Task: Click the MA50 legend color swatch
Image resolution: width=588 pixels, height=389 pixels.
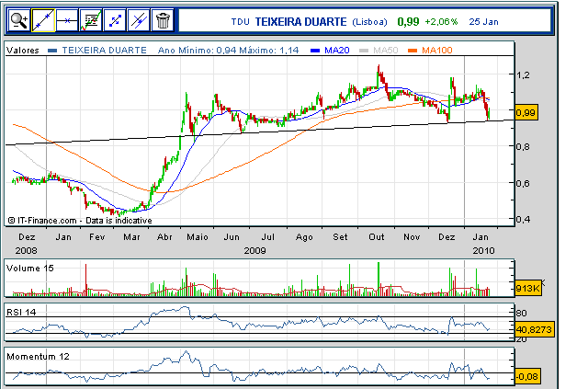Action: (364, 51)
